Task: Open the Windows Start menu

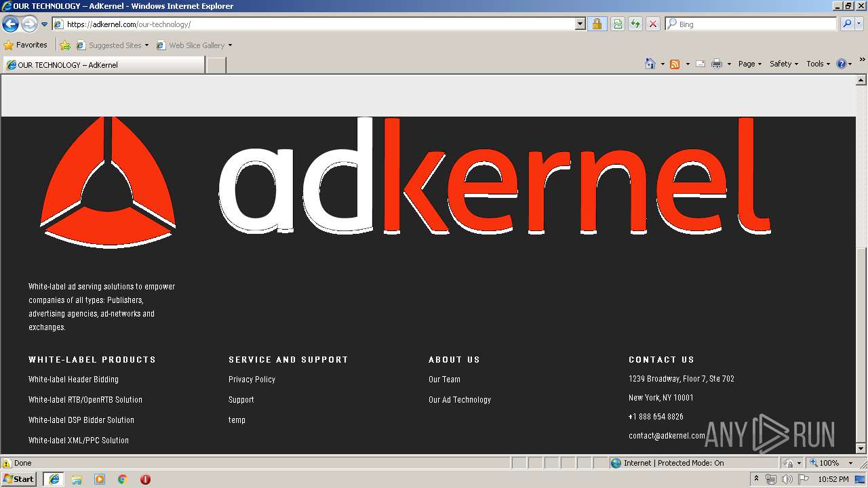Action: tap(19, 479)
